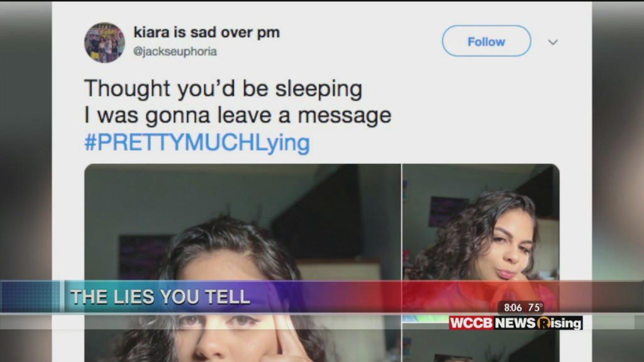Expand the chevron menu beside Follow
Screen dimensions: 644x362
pyautogui.click(x=553, y=42)
